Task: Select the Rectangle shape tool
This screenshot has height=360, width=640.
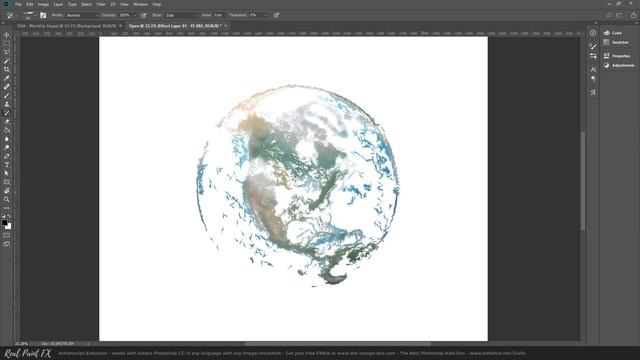Action: pos(7,182)
